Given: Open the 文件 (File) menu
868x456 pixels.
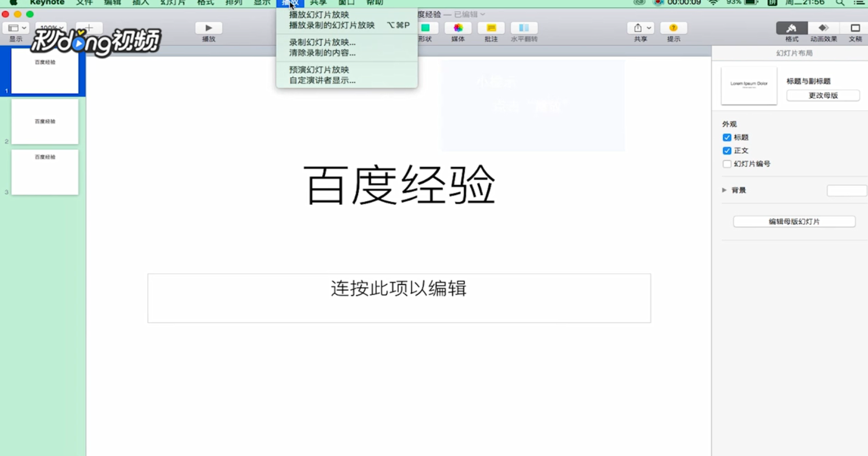Looking at the screenshot, I should (x=84, y=3).
